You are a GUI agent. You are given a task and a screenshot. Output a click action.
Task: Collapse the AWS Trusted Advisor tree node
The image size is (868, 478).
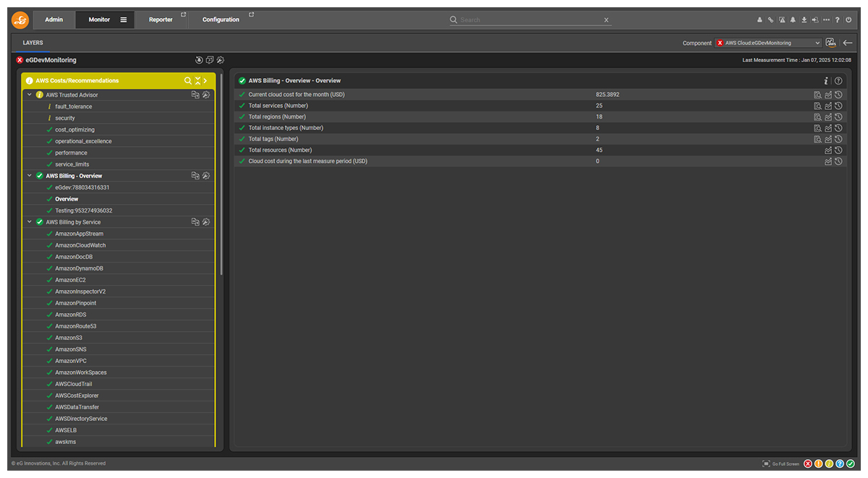[x=30, y=95]
